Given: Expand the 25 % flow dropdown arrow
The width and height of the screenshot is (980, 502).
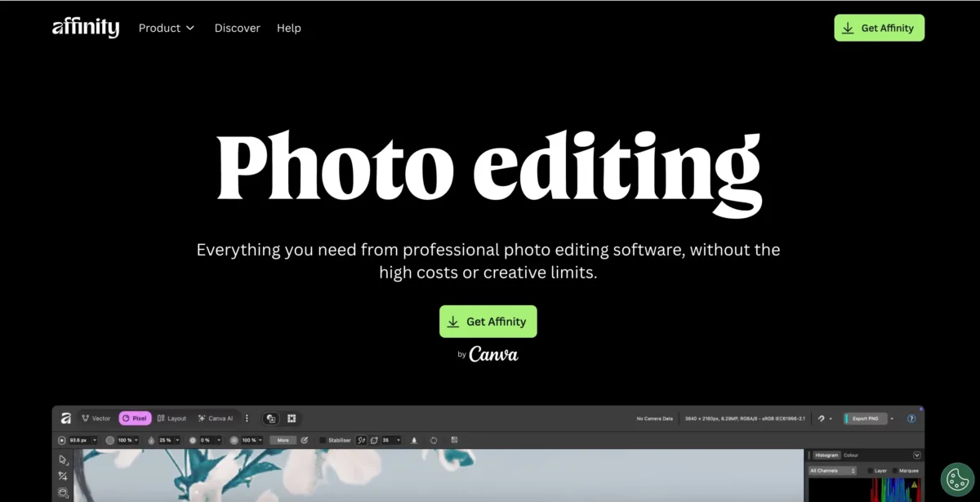Looking at the screenshot, I should 177,440.
